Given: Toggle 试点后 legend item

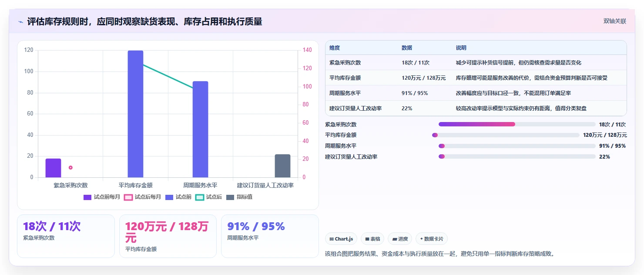Looking at the screenshot, I should (x=209, y=197).
